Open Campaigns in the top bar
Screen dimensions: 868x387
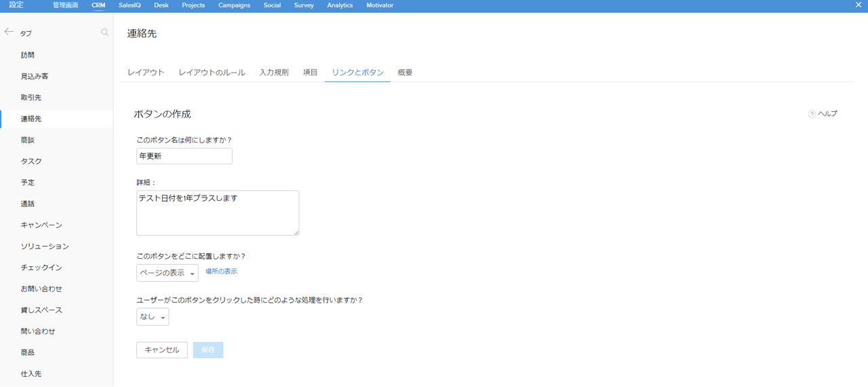[234, 5]
